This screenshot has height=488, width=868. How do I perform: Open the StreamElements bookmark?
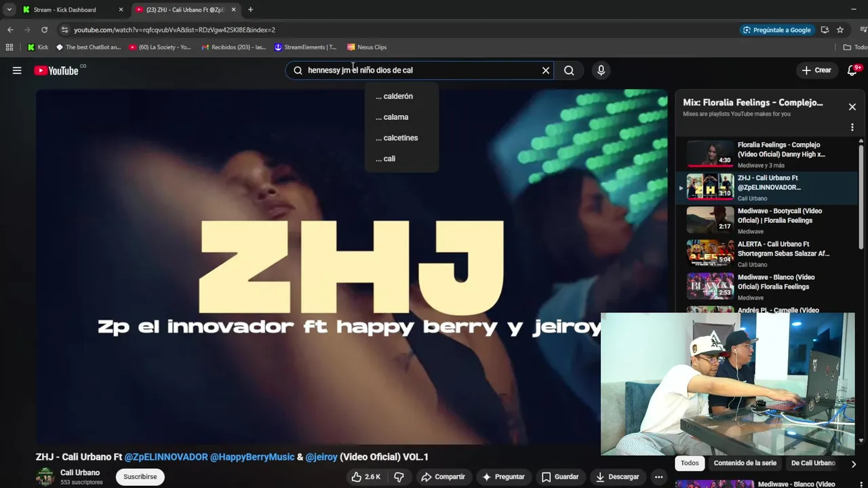coord(306,47)
